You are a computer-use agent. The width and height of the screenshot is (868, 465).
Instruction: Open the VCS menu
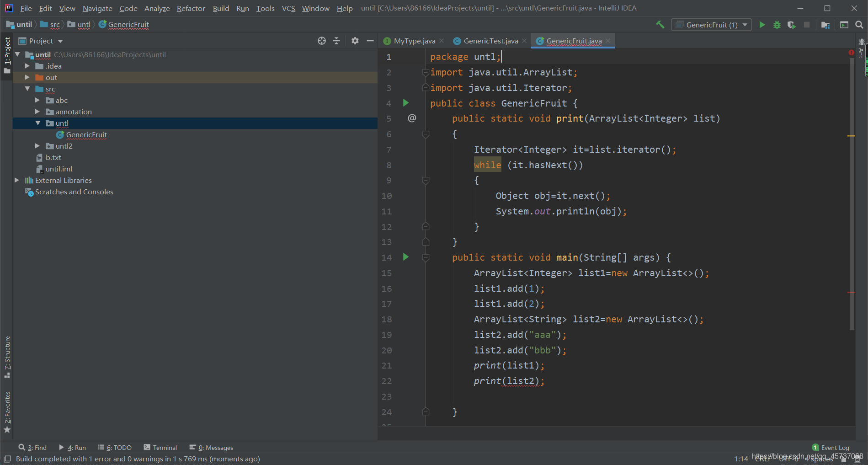coord(288,8)
